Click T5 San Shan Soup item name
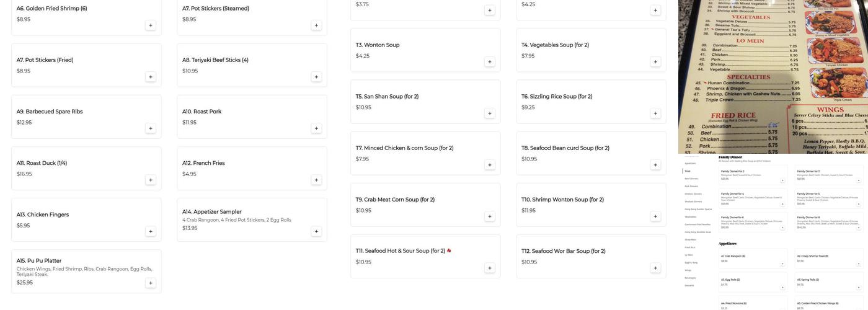This screenshot has height=310, width=868. (387, 97)
